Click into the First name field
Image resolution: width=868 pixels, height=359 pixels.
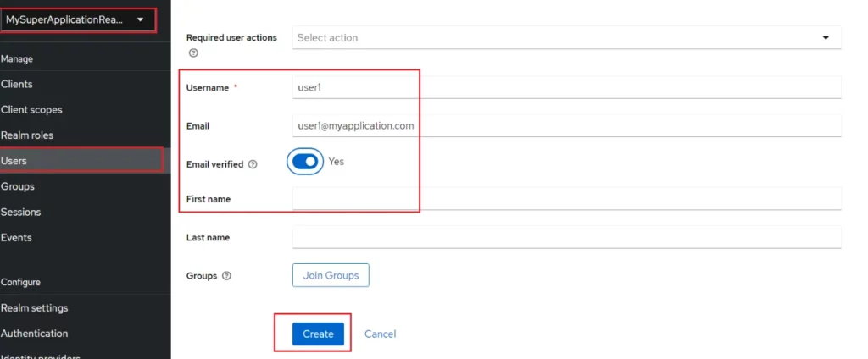[x=567, y=199]
